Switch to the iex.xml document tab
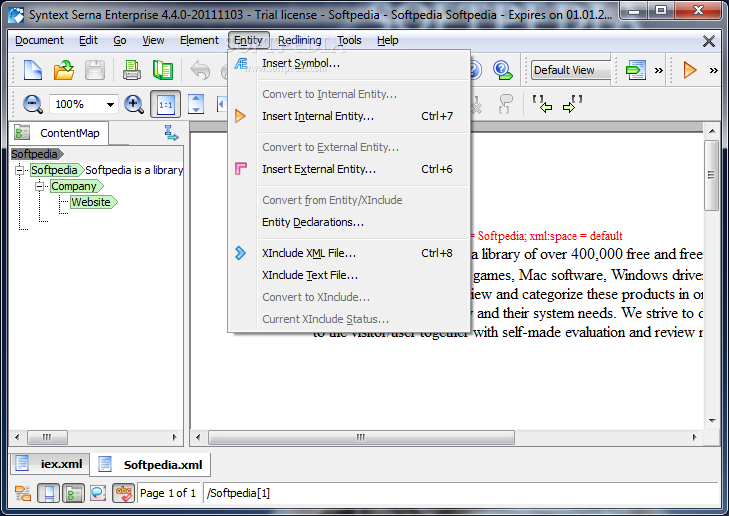729x516 pixels. 49,463
